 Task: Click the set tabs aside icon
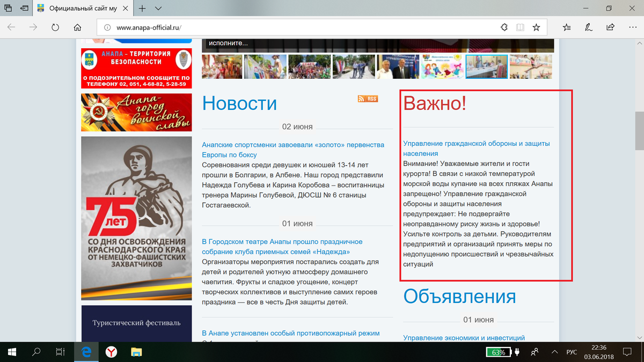click(24, 9)
